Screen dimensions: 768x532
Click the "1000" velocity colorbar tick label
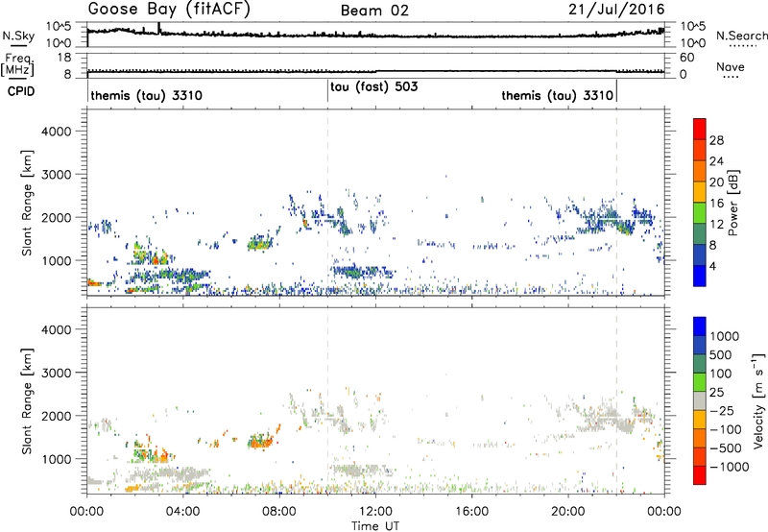tap(725, 336)
